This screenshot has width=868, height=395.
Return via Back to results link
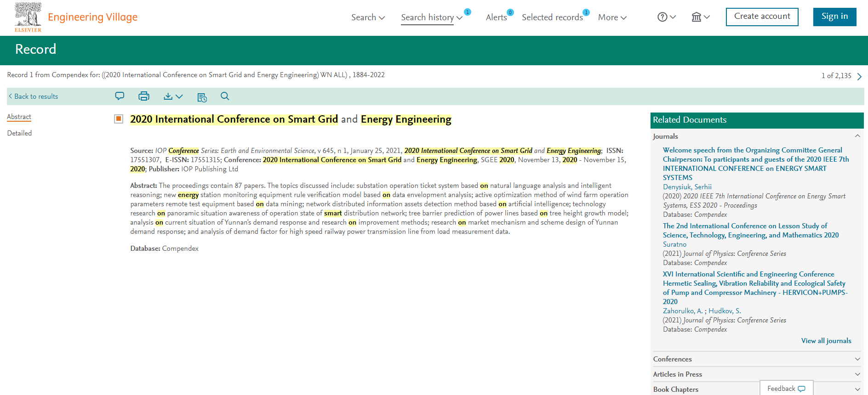pos(36,96)
